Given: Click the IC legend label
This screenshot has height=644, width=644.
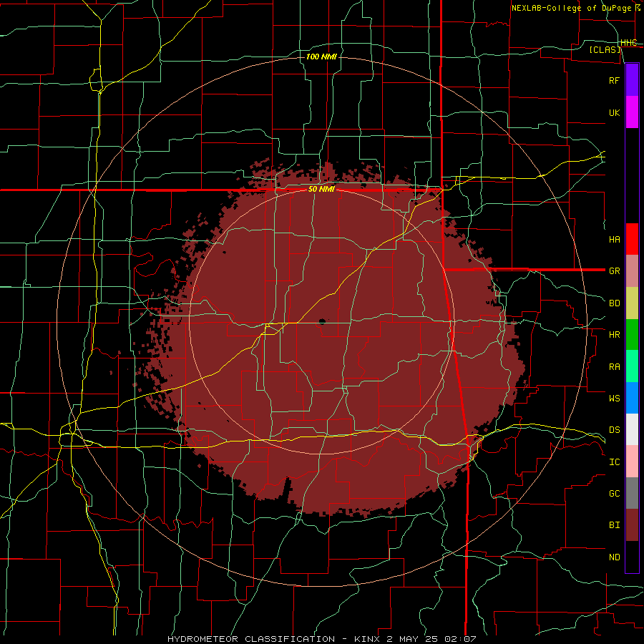Looking at the screenshot, I should click(x=615, y=462).
